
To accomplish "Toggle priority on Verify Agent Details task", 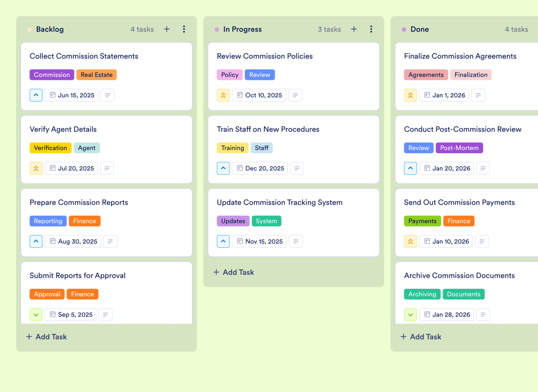I will pos(36,168).
